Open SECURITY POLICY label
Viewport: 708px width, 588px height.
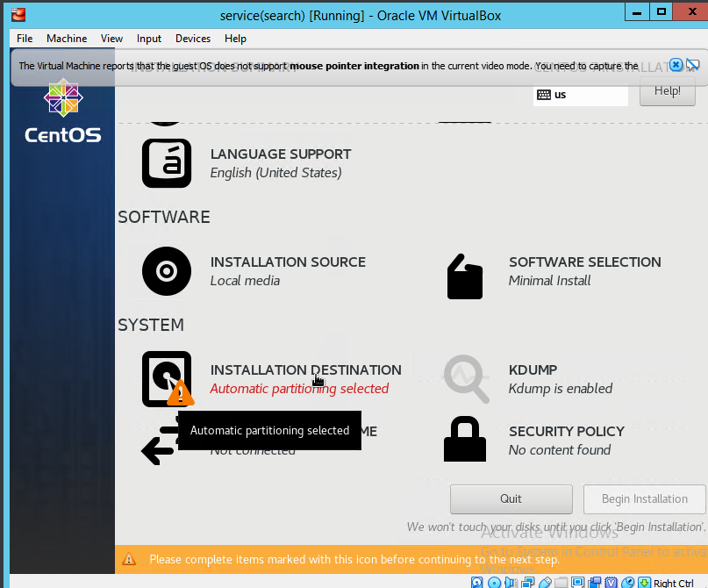tap(567, 431)
